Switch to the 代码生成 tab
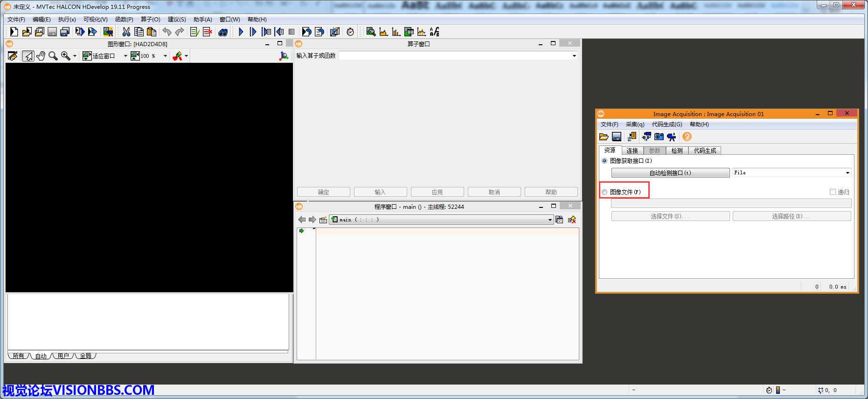Image resolution: width=868 pixels, height=399 pixels. pos(705,151)
